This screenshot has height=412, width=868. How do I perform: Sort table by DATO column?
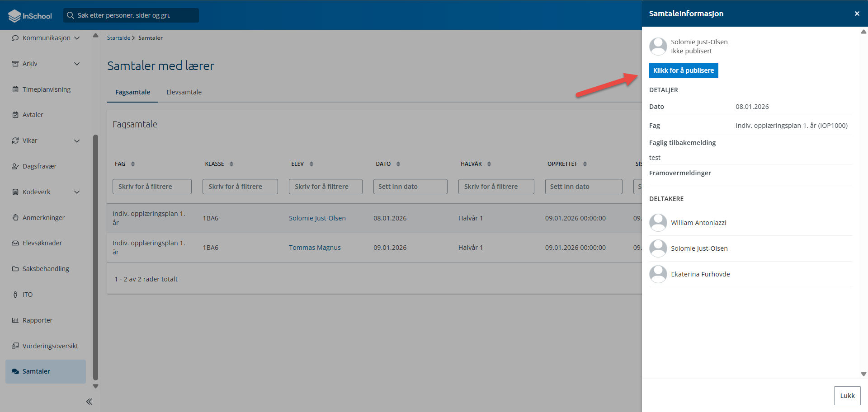[398, 164]
